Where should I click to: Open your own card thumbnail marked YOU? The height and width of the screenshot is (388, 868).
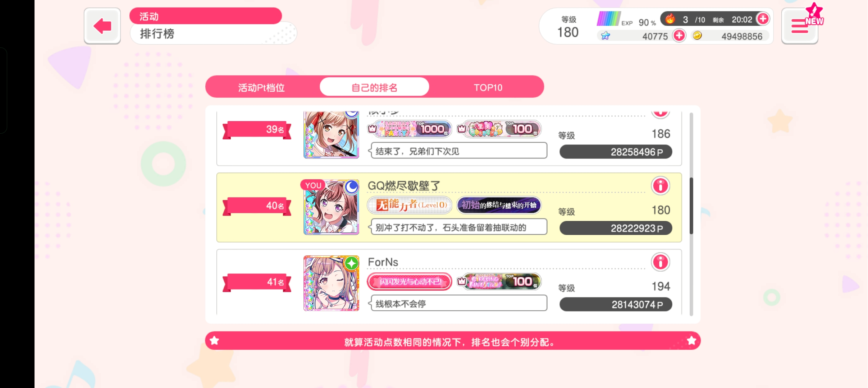point(331,207)
